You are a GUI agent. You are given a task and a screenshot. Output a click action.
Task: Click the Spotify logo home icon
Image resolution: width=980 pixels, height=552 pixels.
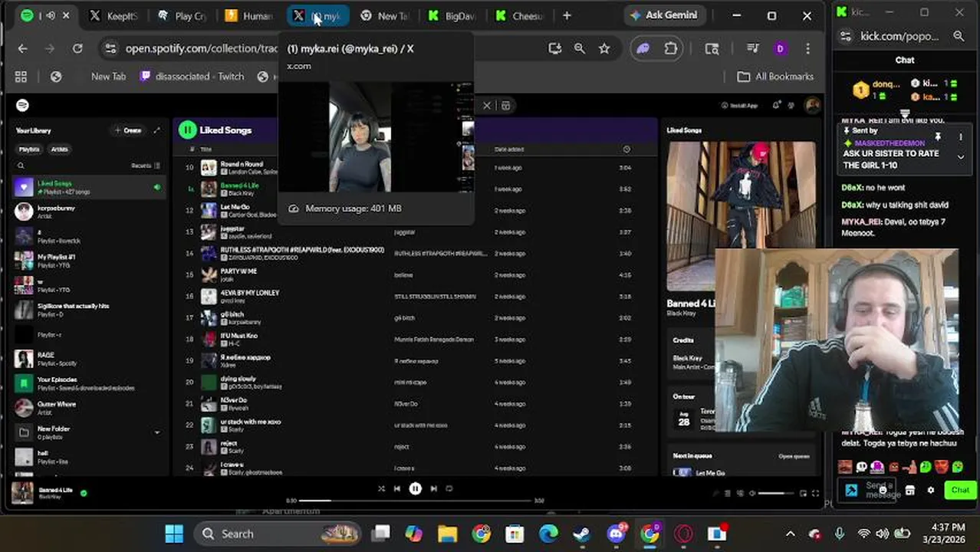tap(22, 105)
